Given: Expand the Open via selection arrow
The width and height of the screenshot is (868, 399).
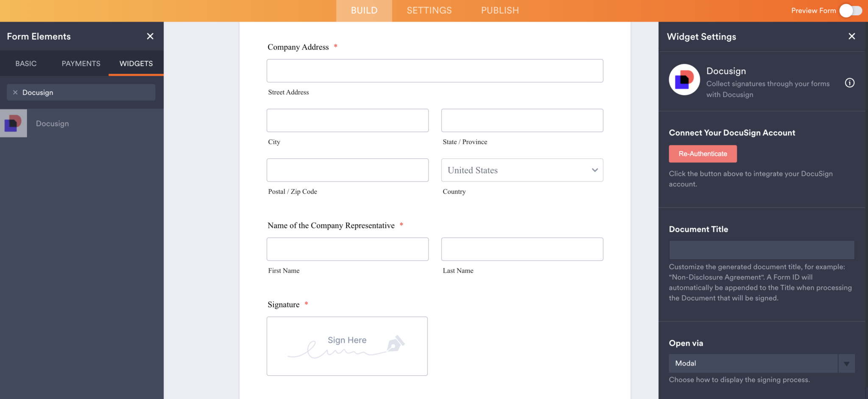Looking at the screenshot, I should point(846,363).
